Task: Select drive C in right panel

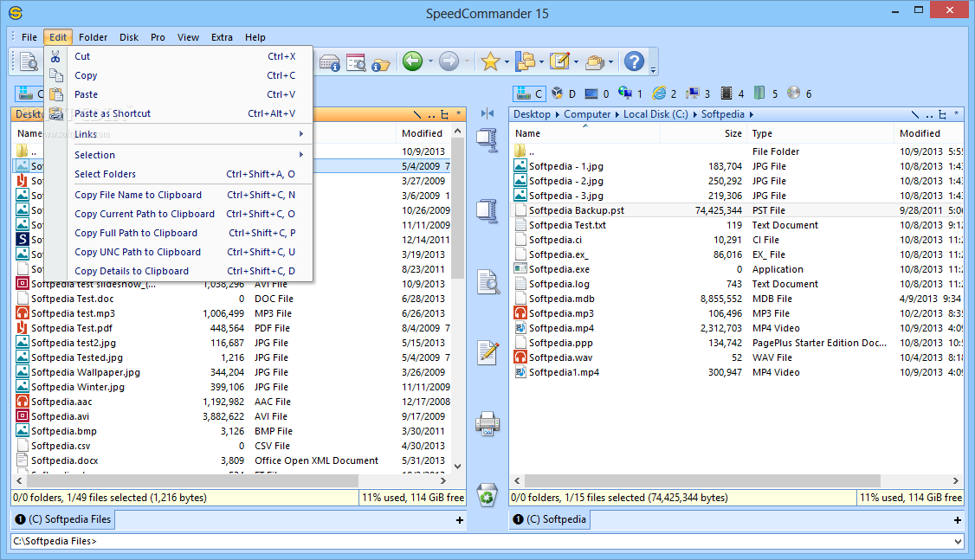Action: click(530, 93)
